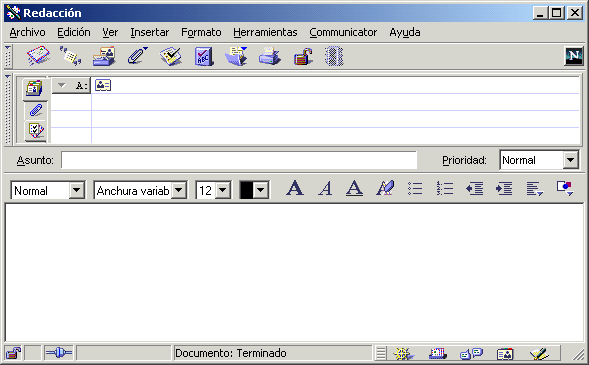Open the Address Book component bar icon
This screenshot has width=589, height=365.
[x=505, y=353]
